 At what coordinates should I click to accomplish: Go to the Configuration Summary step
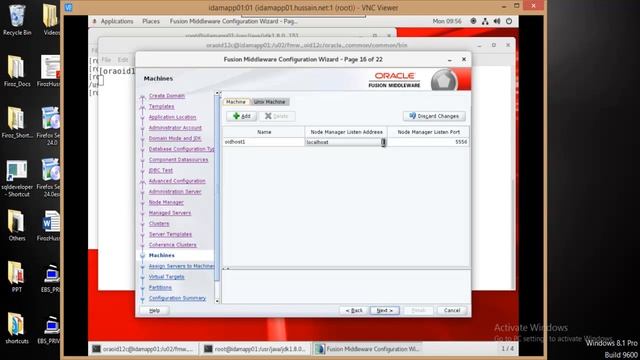pos(177,298)
